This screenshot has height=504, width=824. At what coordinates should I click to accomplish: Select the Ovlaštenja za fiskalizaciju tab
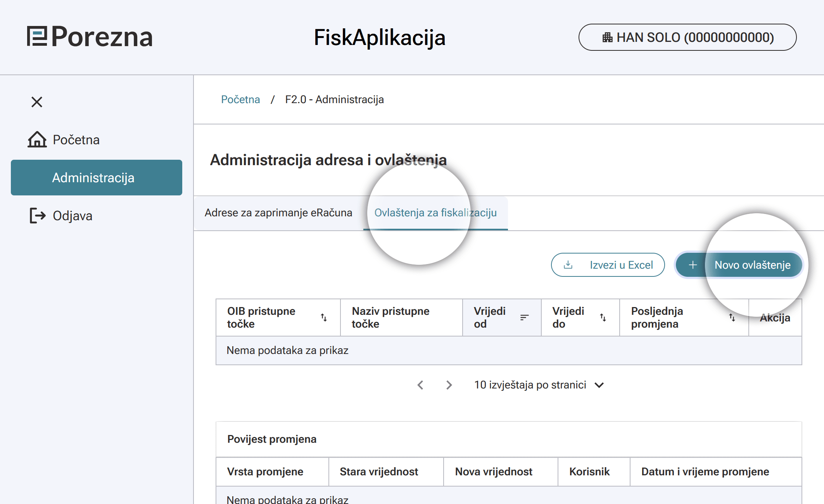click(x=435, y=213)
